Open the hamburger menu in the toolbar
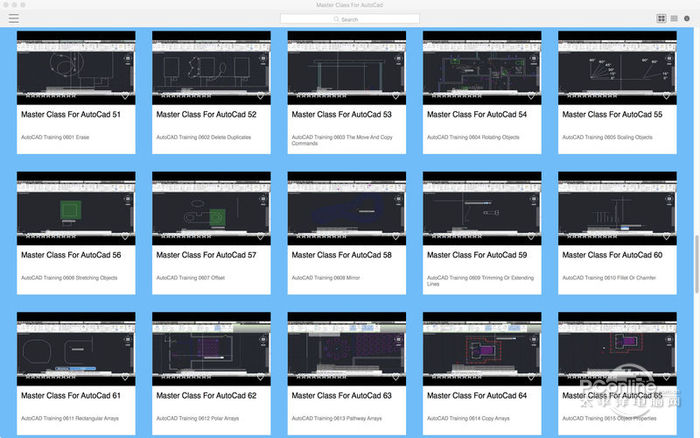The image size is (700, 438). 14,18
